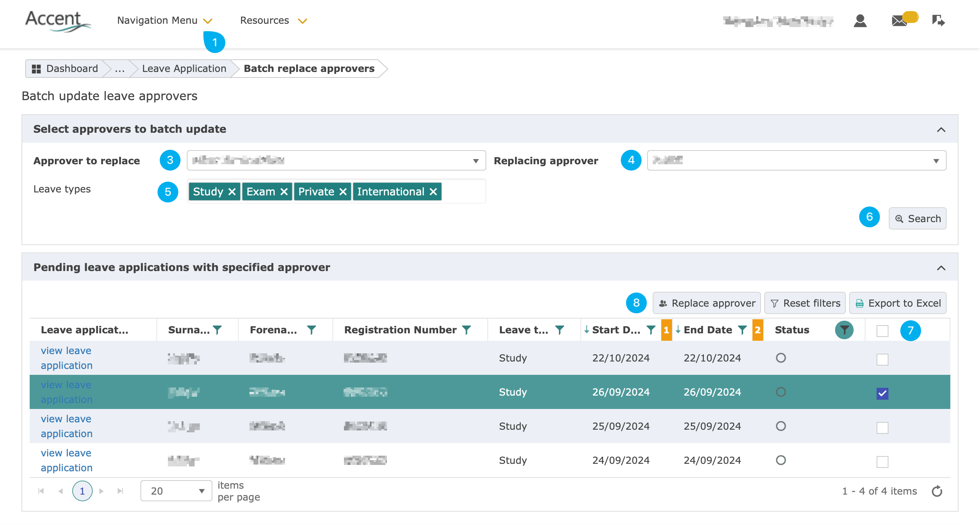980x525 pixels.
Task: Sort by the Start Date column header
Action: point(616,330)
